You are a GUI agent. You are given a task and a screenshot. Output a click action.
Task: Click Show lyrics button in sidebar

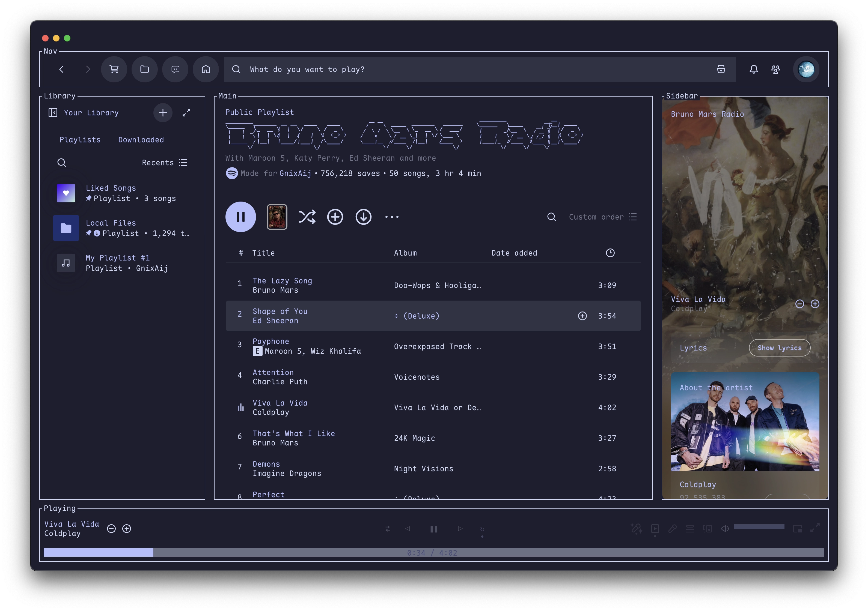(x=779, y=348)
